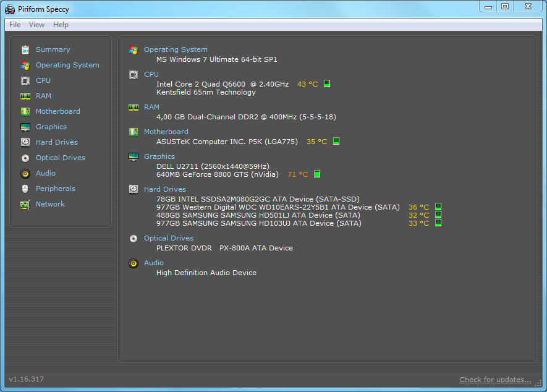Click the window resize grip at bottom corner
The image size is (547, 392).
538,383
